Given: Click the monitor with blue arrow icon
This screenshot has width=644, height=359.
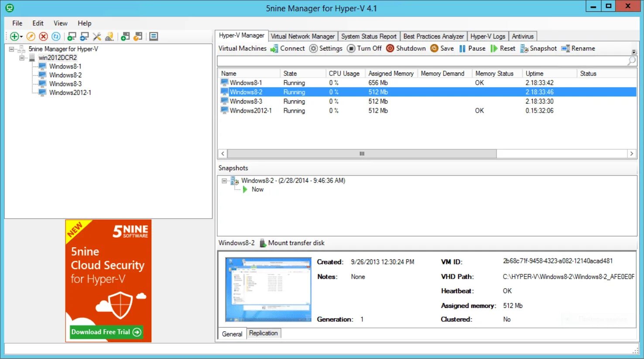Looking at the screenshot, I should 85,37.
